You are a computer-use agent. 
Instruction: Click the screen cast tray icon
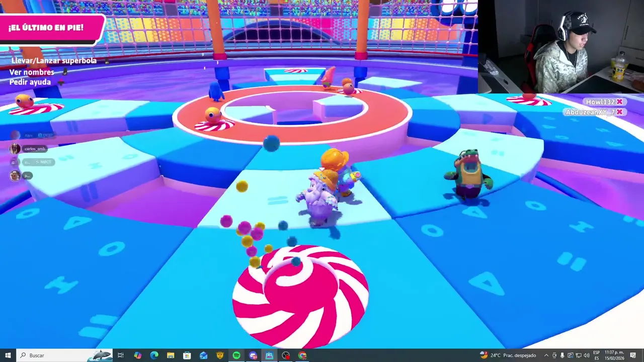tap(571, 355)
